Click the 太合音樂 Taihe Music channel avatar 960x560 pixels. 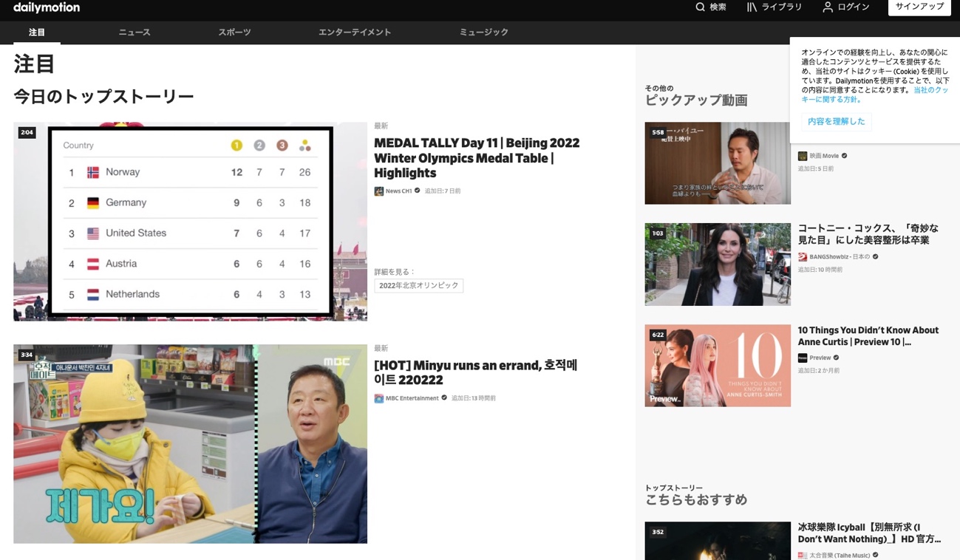[803, 556]
